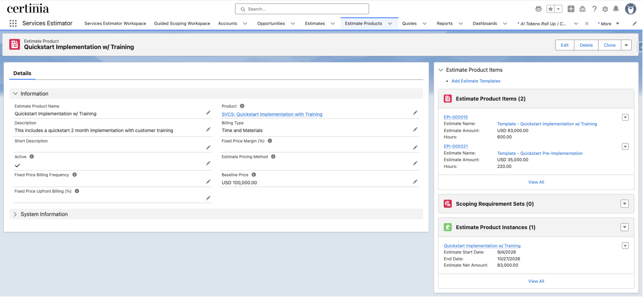Show help info for Fixed Price Billing Frequency

pyautogui.click(x=75, y=175)
